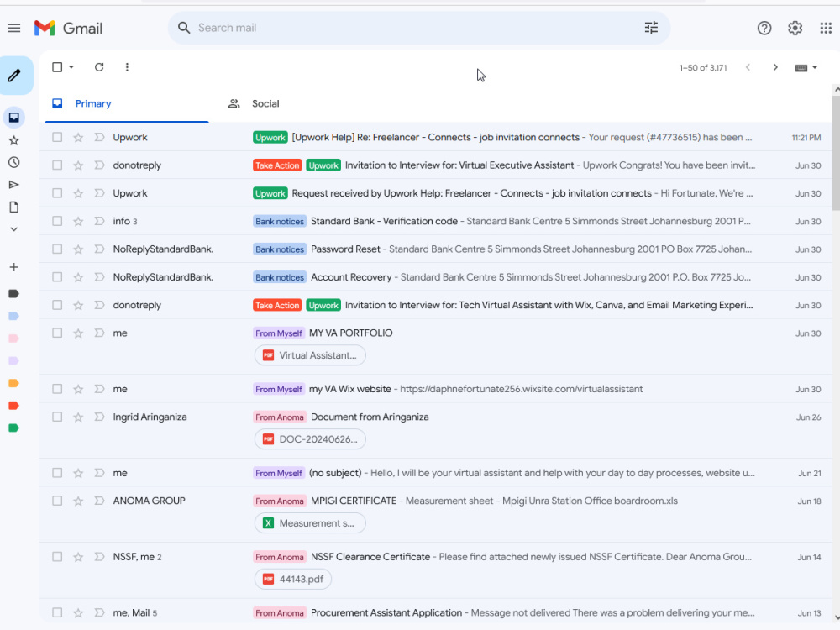Open the DOC-20240626 PDF attachment

(x=310, y=439)
